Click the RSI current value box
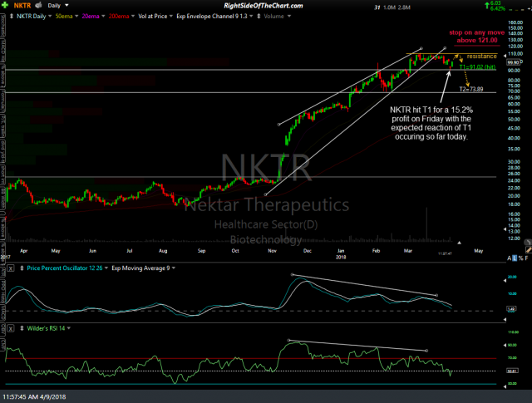Image resolution: width=532 pixels, height=403 pixels. (512, 371)
